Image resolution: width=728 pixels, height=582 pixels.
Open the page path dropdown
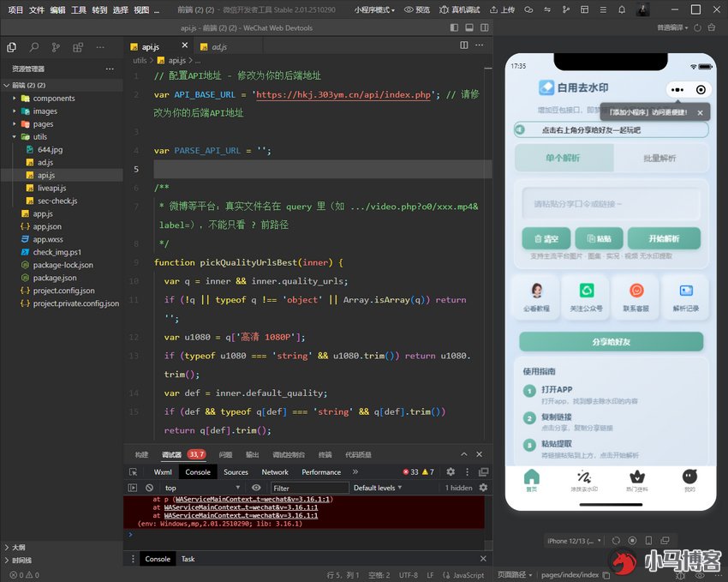point(515,575)
